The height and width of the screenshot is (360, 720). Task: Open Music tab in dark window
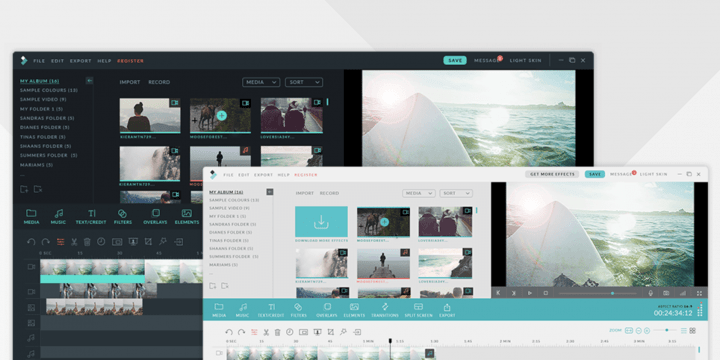click(58, 217)
